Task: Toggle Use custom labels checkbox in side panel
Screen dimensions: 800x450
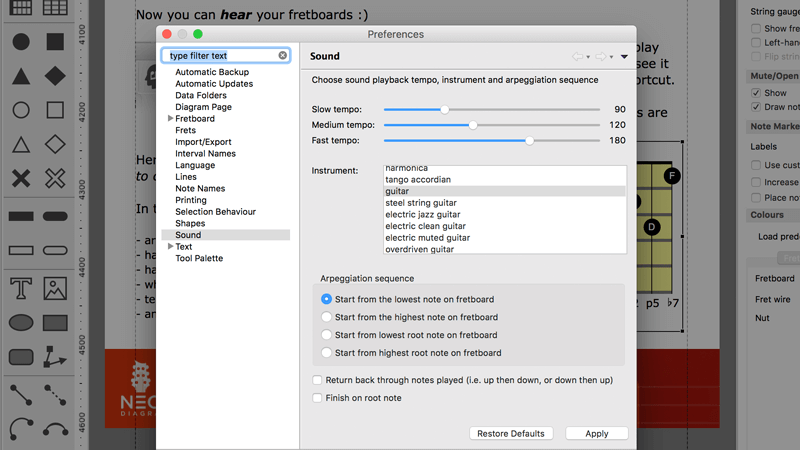Action: [x=756, y=165]
